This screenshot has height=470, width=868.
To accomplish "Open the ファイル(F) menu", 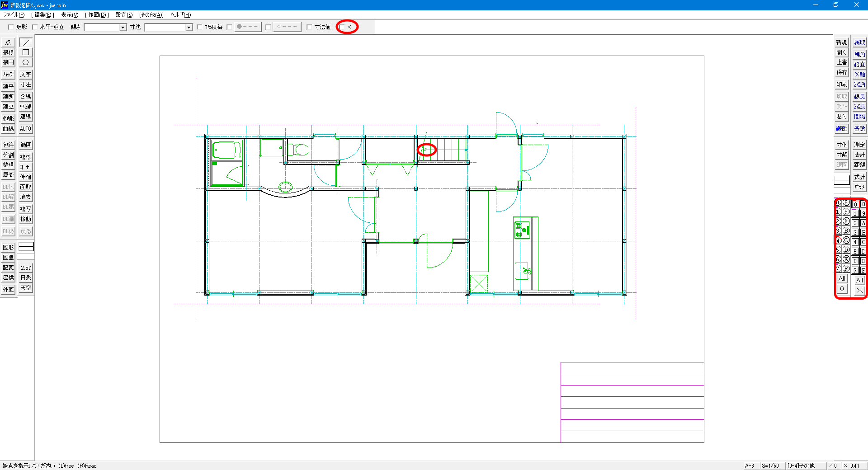I will 14,15.
